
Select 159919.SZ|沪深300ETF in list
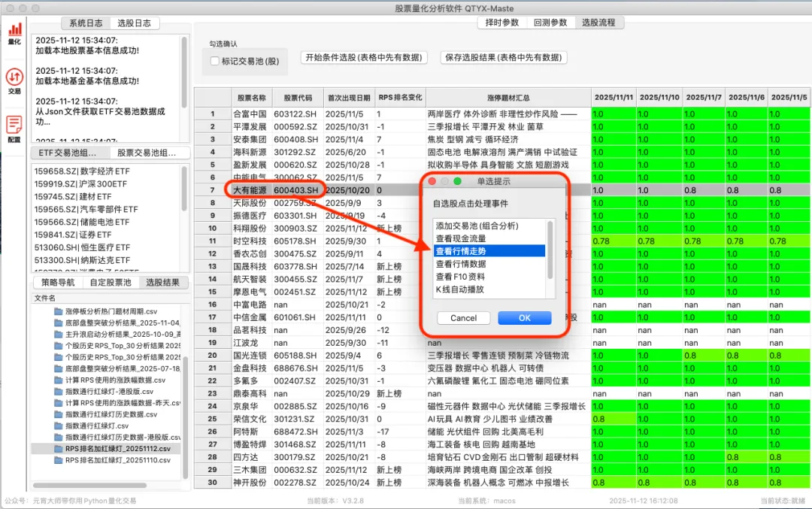tap(106, 183)
